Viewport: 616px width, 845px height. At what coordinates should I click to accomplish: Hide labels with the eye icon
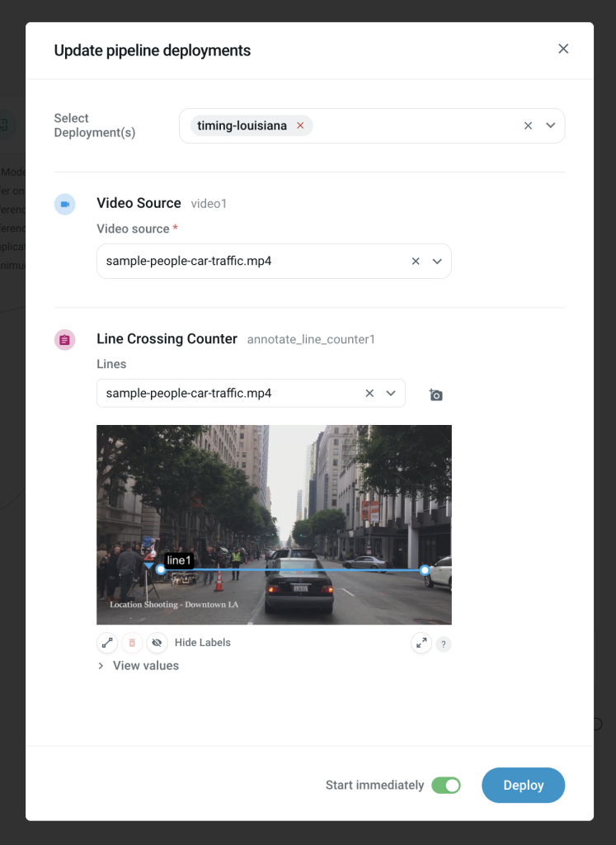pos(157,642)
